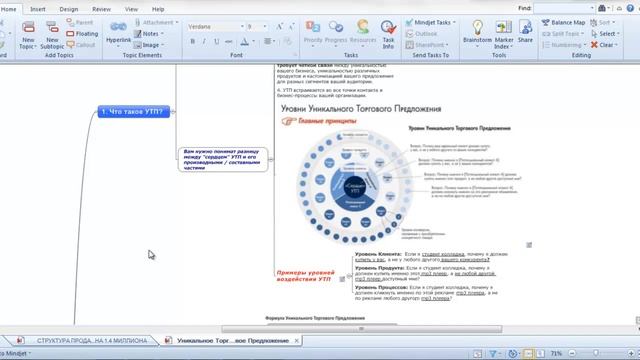Open the Marker Index
Viewport: 640px width, 360px height.
point(504,35)
